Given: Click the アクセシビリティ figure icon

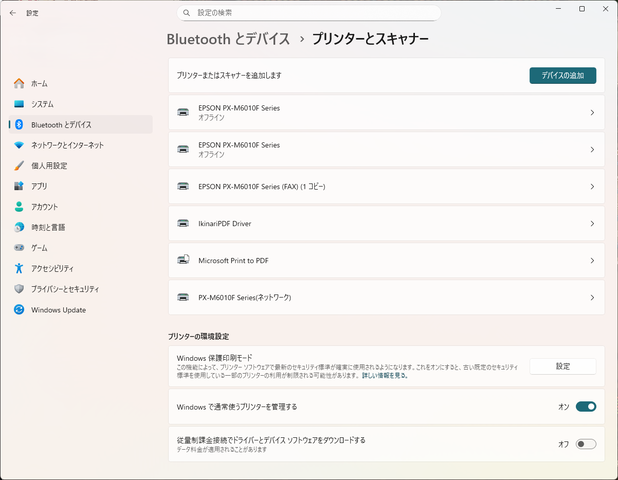Looking at the screenshot, I should (19, 268).
